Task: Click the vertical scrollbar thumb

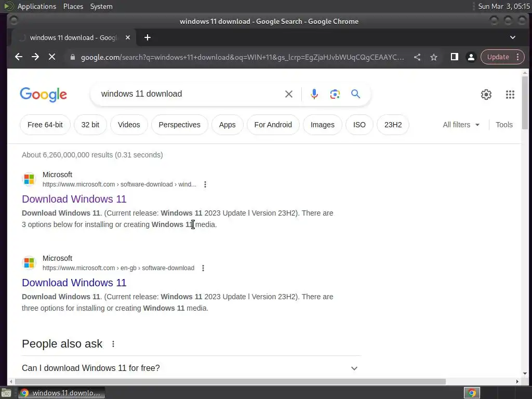Action: 525,102
